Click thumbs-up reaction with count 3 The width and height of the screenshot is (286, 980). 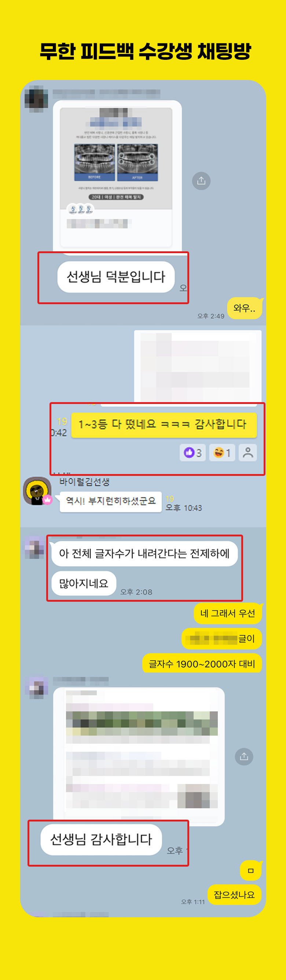click(x=192, y=453)
